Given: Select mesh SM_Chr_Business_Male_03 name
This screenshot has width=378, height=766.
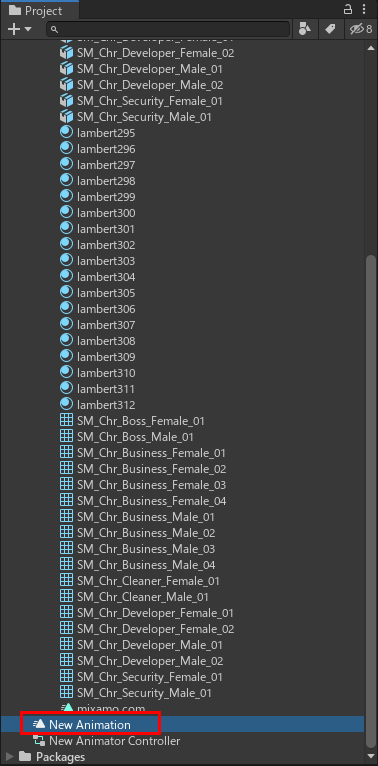Looking at the screenshot, I should pyautogui.click(x=146, y=549).
